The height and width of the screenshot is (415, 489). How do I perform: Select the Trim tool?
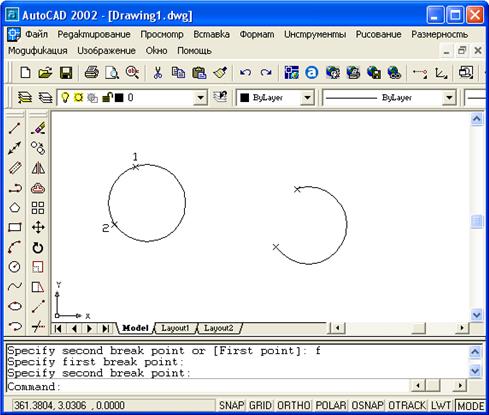pos(38,326)
